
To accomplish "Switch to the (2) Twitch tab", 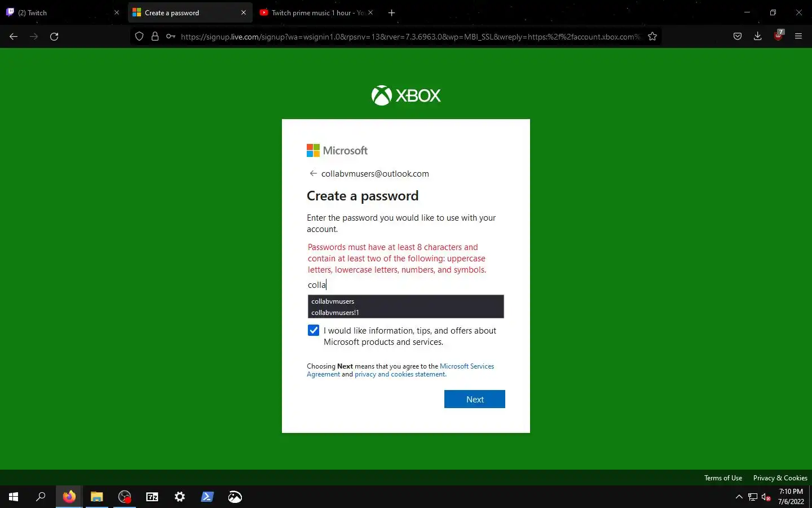I will (x=62, y=12).
